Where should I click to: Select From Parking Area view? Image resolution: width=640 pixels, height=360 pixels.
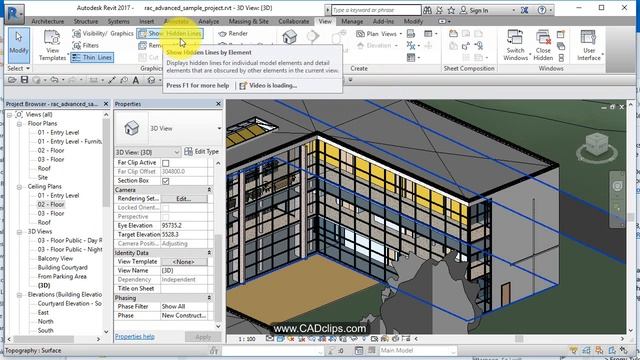[x=62, y=276]
